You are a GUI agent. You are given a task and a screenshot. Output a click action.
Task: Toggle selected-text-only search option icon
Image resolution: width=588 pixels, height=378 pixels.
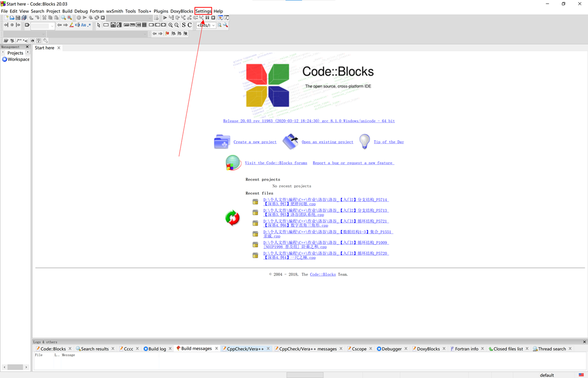(78, 25)
